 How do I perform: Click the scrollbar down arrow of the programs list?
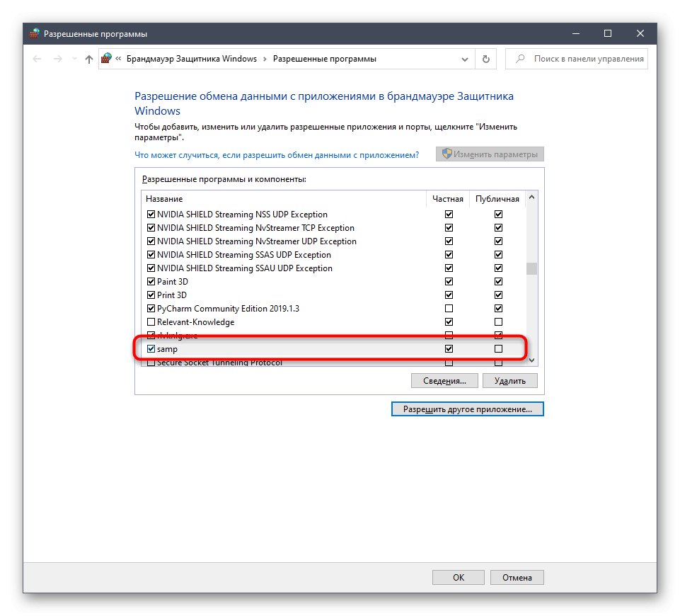point(531,360)
